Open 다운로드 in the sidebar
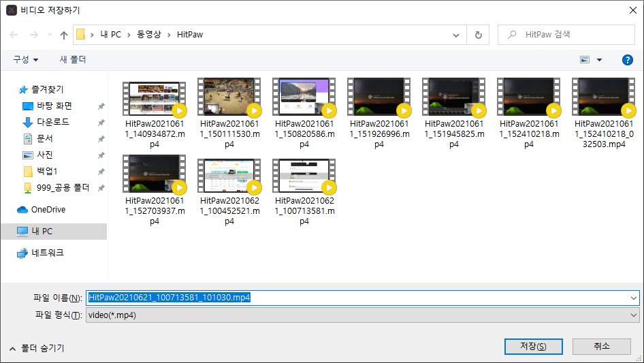 [53, 122]
